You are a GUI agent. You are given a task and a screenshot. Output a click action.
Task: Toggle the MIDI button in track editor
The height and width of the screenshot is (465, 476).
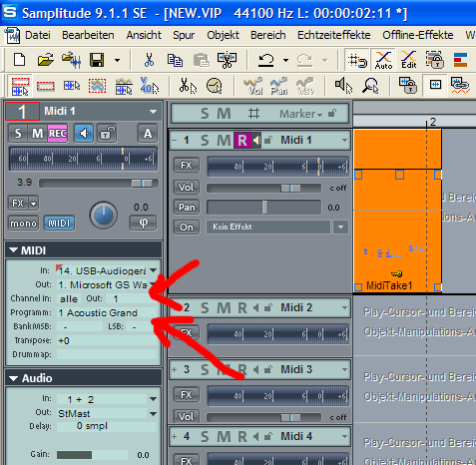[x=59, y=223]
